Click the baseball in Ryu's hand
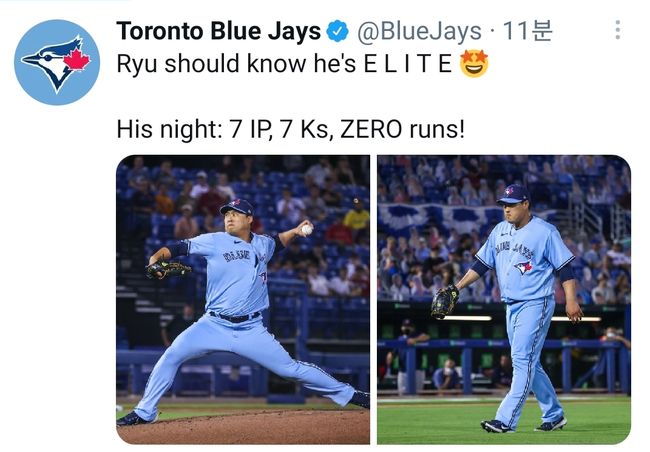Viewport: 650px width, 452px height. pos(307,229)
